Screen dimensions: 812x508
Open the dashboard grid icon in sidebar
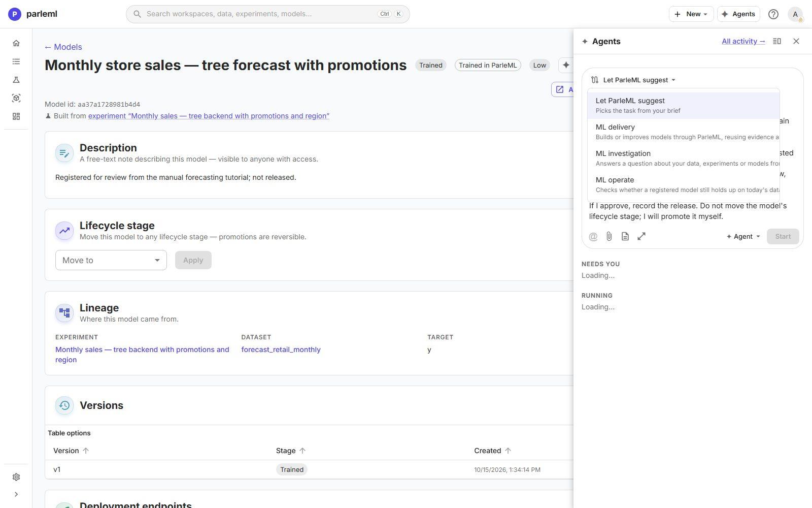16,116
